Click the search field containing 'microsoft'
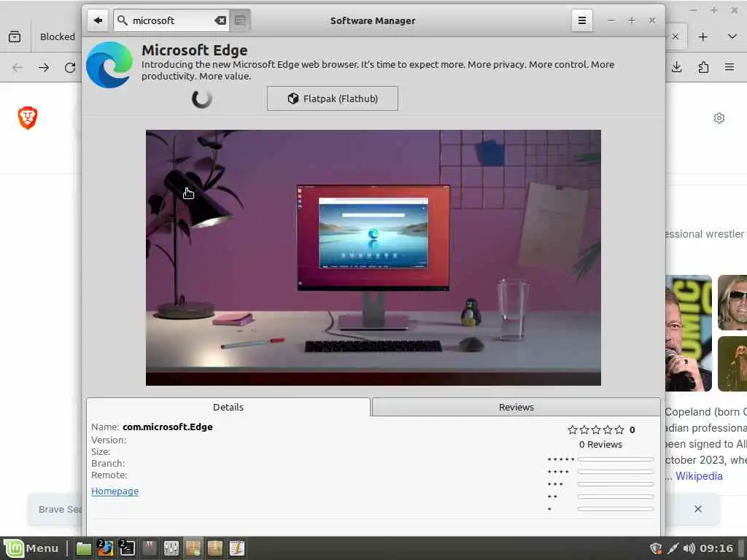 pos(171,20)
